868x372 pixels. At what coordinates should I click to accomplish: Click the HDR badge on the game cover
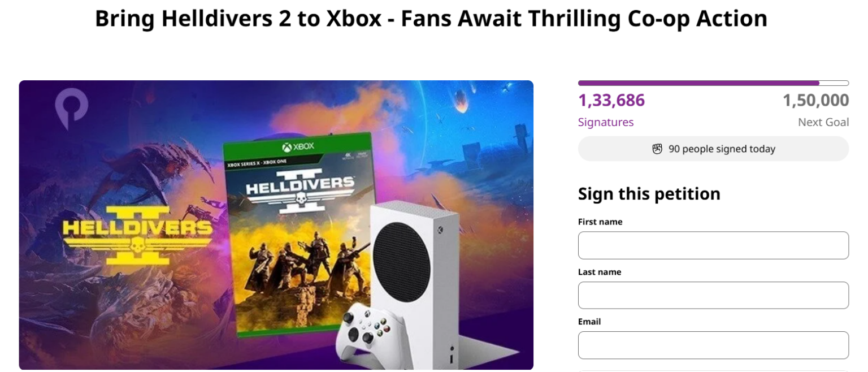(x=362, y=154)
